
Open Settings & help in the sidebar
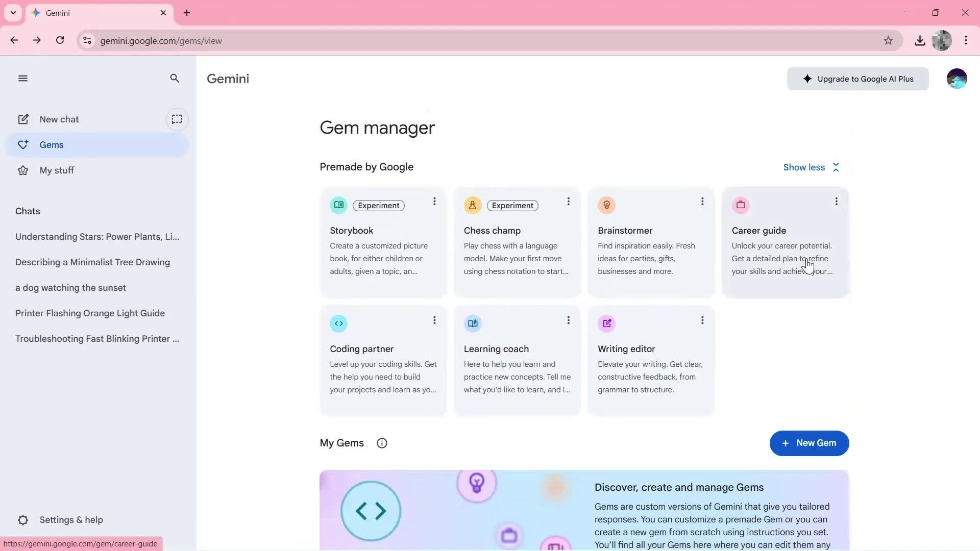[x=71, y=520]
